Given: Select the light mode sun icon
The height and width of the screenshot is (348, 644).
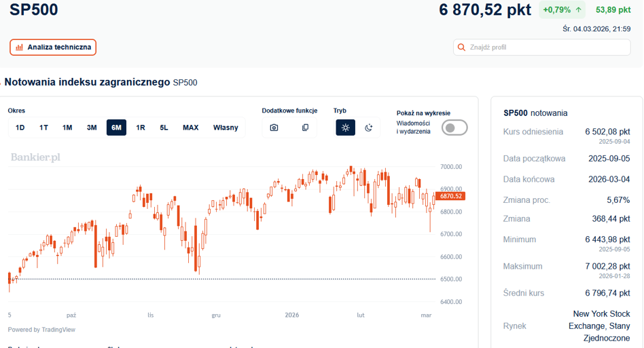Looking at the screenshot, I should [345, 128].
